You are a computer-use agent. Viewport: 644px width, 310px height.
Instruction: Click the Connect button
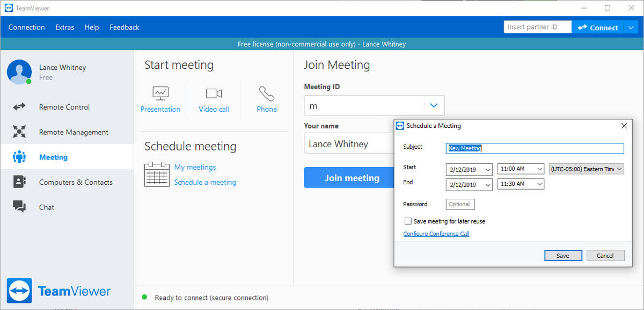pos(597,27)
